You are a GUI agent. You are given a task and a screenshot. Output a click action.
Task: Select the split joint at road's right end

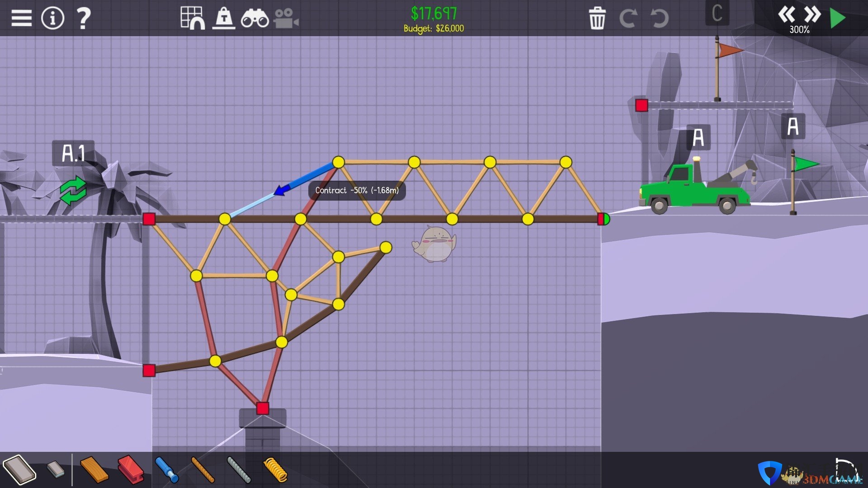604,219
